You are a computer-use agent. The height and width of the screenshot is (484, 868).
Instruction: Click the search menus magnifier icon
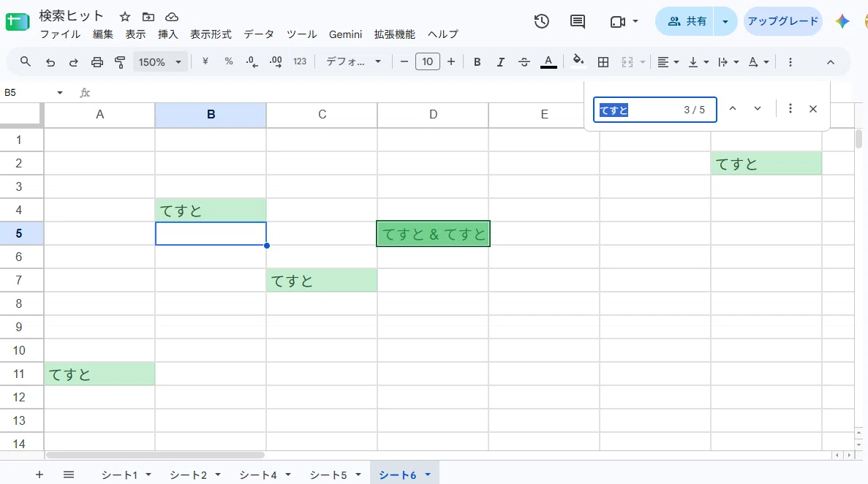(x=26, y=62)
